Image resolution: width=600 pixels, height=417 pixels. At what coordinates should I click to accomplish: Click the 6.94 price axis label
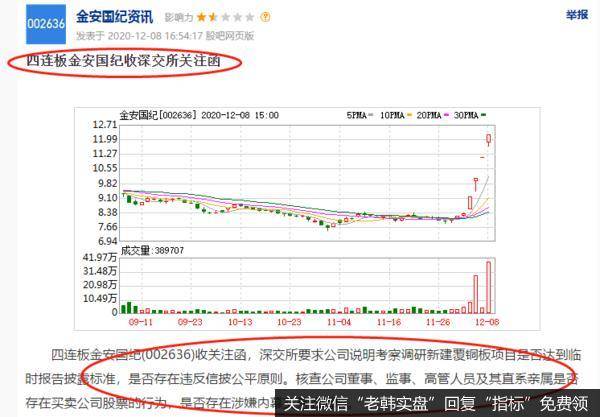pyautogui.click(x=108, y=241)
